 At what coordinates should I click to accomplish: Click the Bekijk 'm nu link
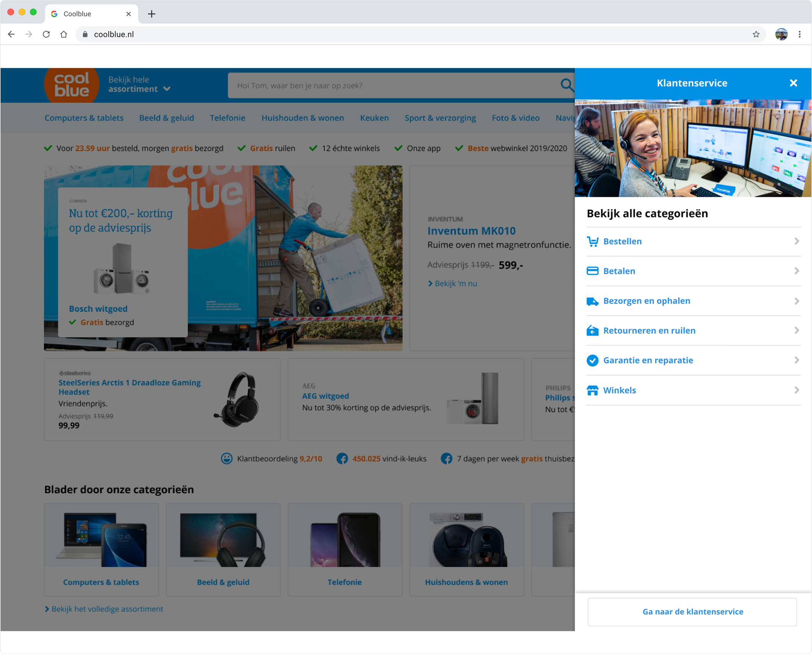[x=453, y=283]
